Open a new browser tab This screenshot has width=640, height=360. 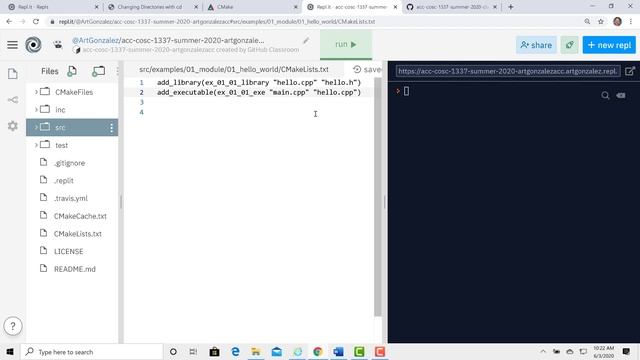510,7
